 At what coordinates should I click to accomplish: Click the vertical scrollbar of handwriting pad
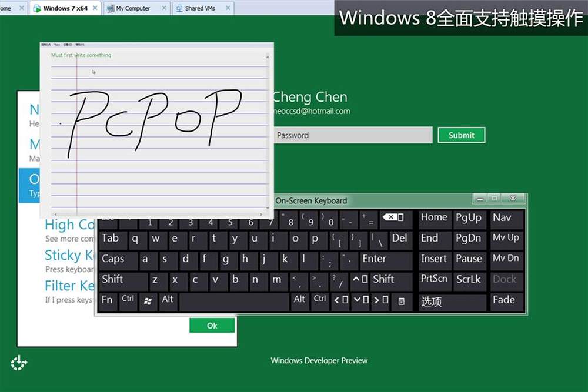268,133
